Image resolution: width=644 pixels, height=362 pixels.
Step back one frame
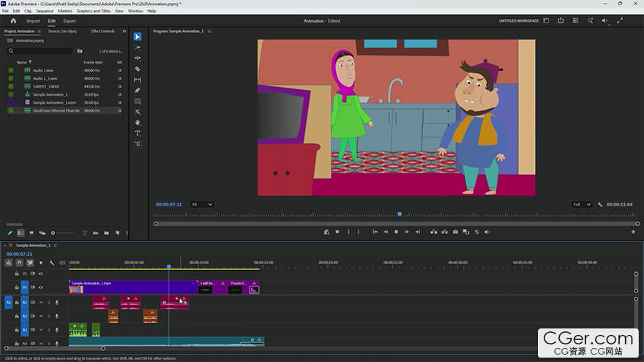(386, 232)
